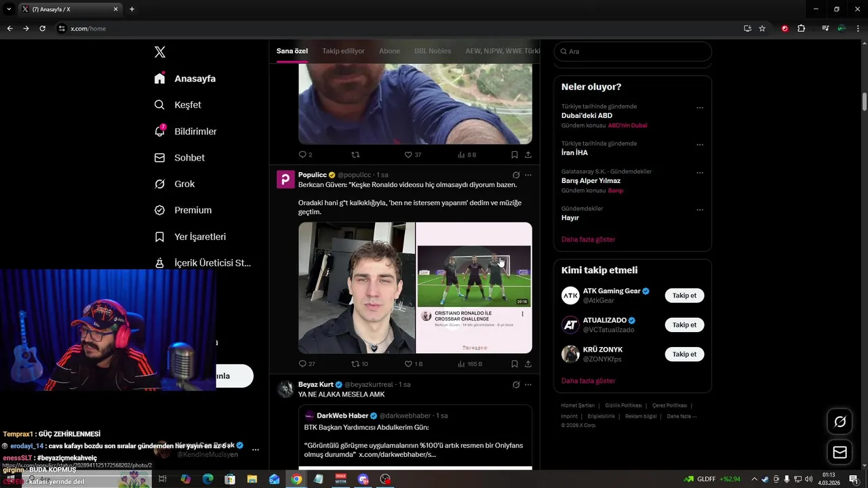Like the Populicc post
This screenshot has width=868, height=488.
408,364
